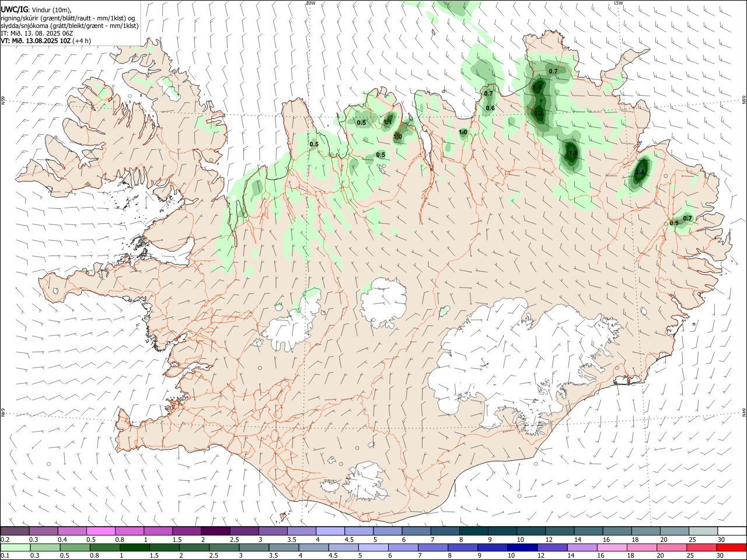The height and width of the screenshot is (560, 747).
Task: Click the 15W longitude label at top
Action: coord(618,3)
